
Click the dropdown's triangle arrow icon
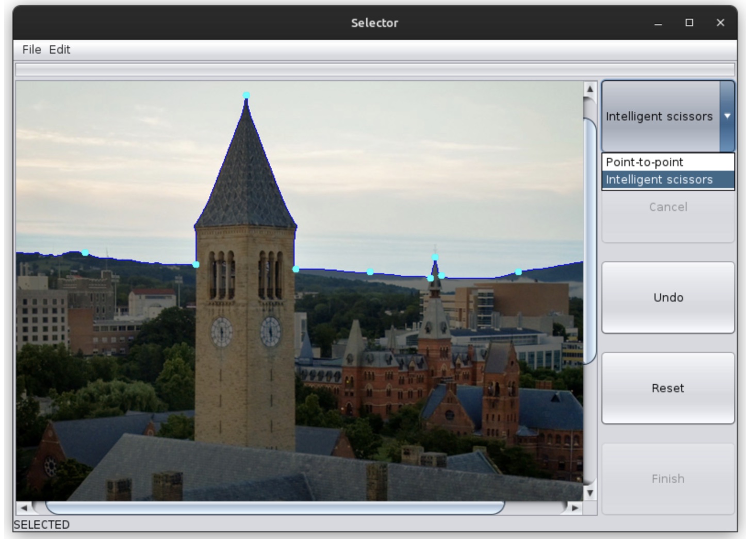point(728,115)
